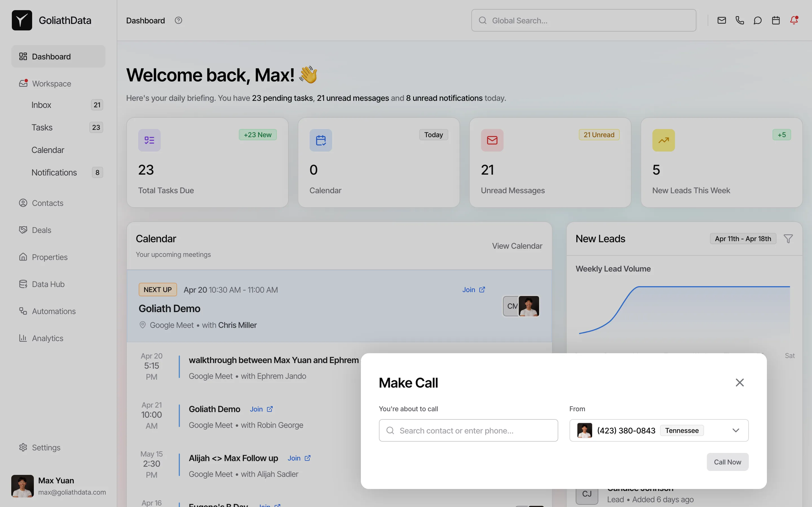Open notifications bell icon
The width and height of the screenshot is (812, 507).
click(794, 21)
